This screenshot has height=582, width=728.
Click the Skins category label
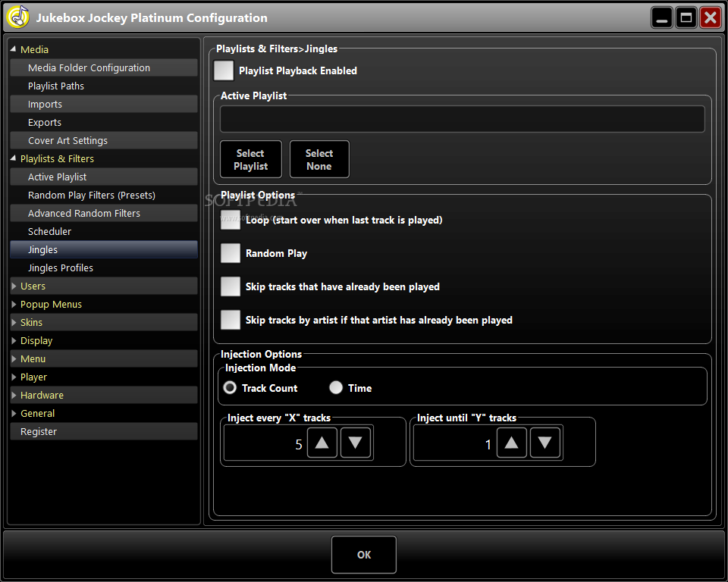[31, 322]
